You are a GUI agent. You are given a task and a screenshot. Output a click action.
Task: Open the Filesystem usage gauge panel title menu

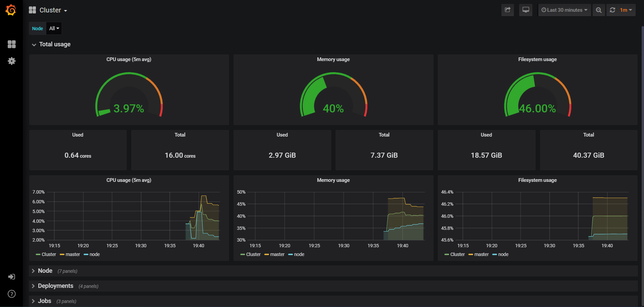pos(537,59)
